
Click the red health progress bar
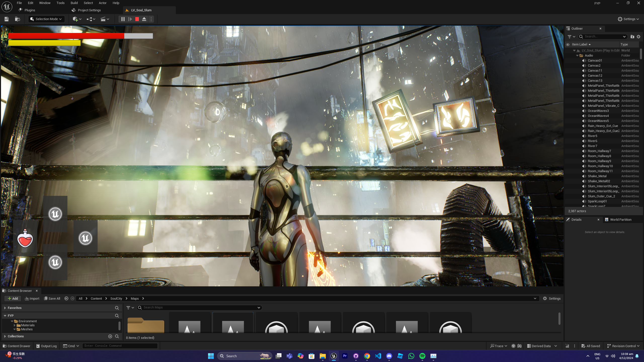[x=66, y=36]
